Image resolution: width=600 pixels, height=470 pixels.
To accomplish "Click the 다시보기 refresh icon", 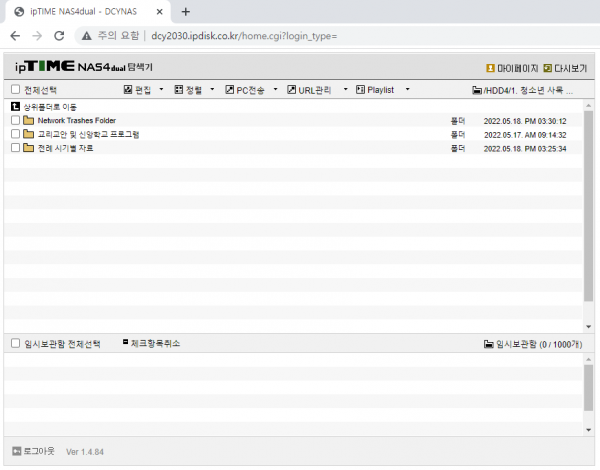I will 548,68.
